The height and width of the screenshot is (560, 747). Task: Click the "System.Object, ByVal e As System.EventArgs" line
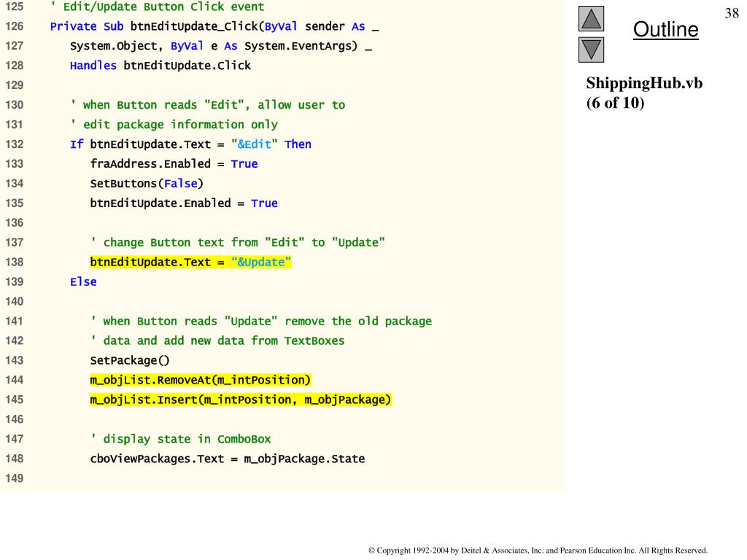[x=220, y=46]
